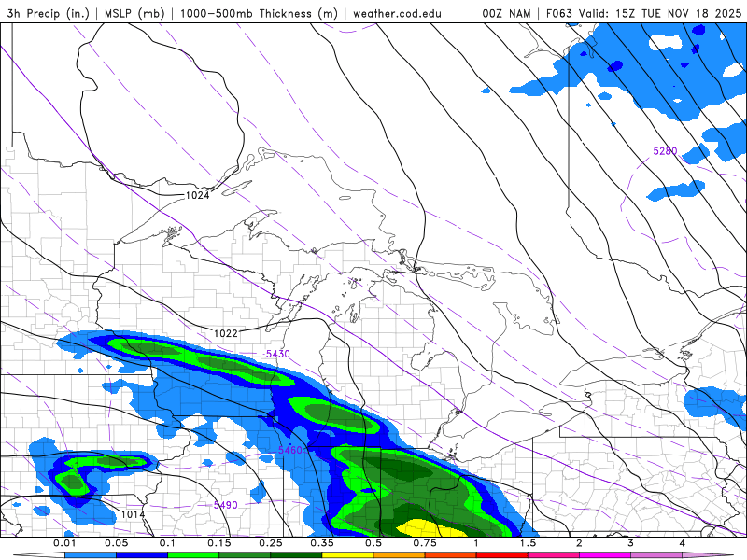Viewport: 747px width, 560px height.
Task: Click the legend value 4
Action: coord(683,543)
